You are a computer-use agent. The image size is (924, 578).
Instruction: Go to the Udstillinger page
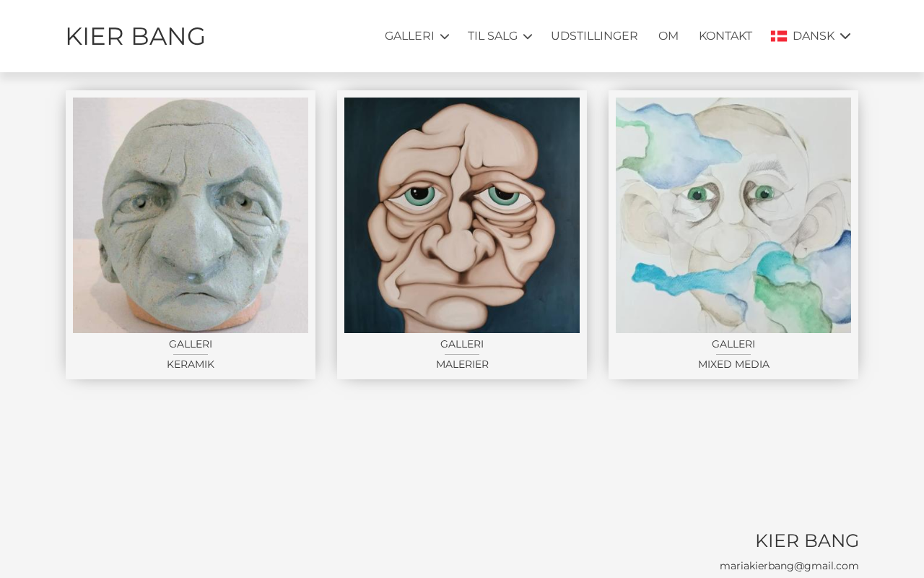point(594,36)
